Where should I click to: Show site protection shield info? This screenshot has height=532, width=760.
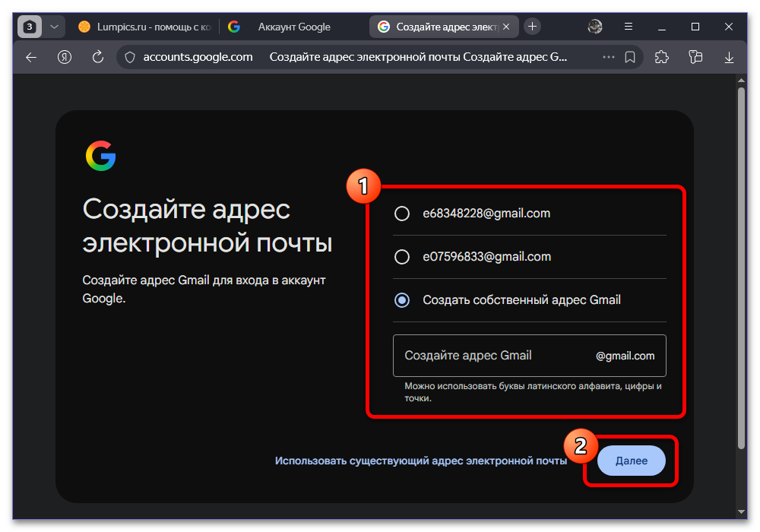tap(130, 57)
